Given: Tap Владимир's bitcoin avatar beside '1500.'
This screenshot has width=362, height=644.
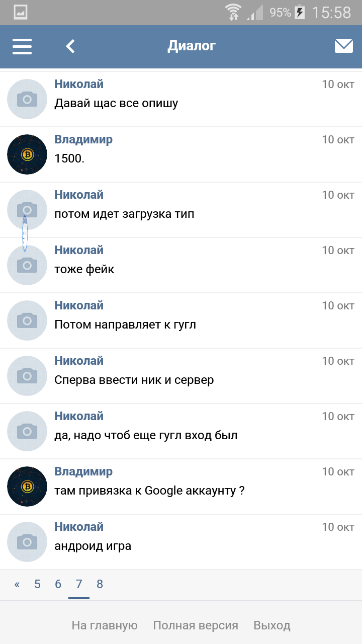Looking at the screenshot, I should pos(27,154).
